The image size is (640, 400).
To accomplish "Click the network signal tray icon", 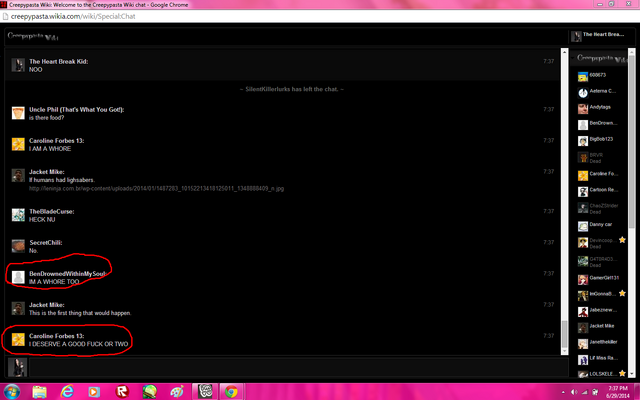I will (584, 392).
